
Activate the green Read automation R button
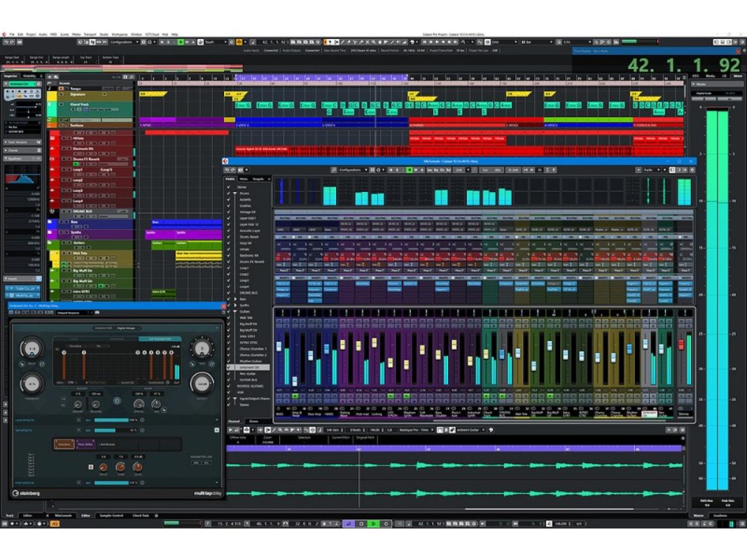180,42
